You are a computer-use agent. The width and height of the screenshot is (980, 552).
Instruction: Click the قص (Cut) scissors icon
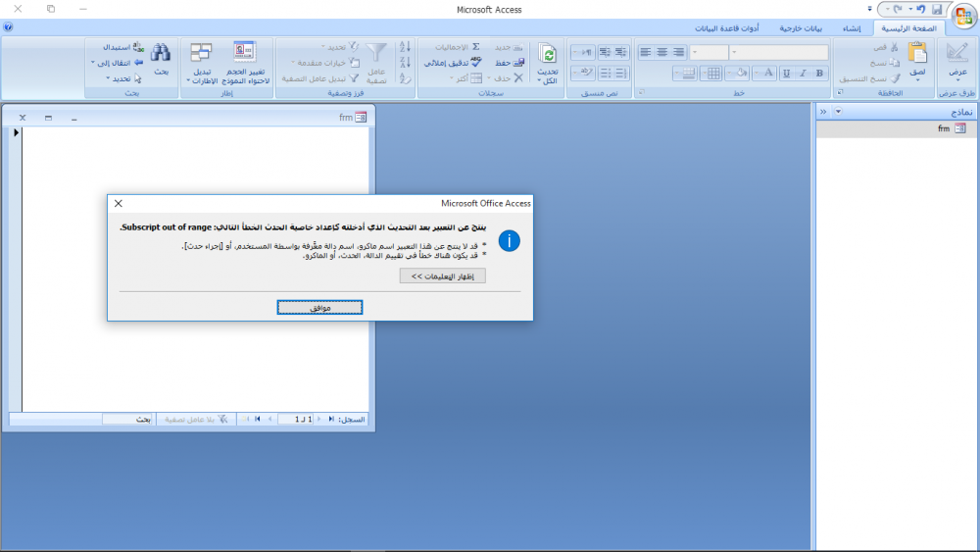click(895, 47)
